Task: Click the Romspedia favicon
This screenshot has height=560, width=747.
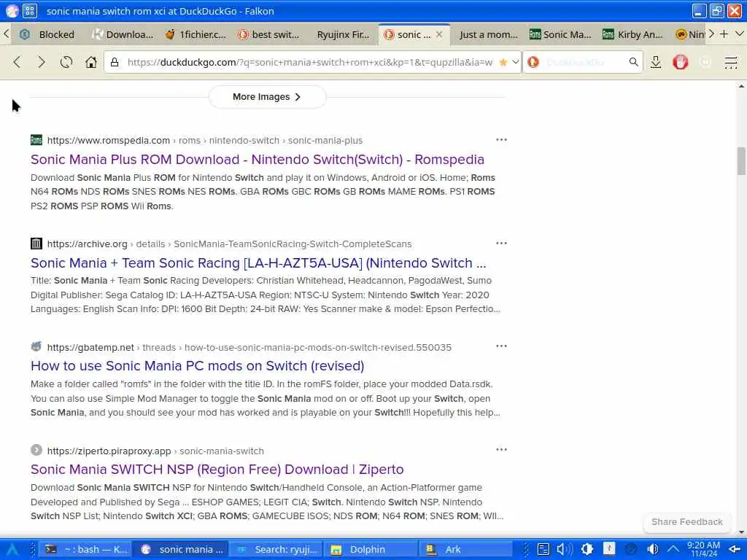Action: 36,140
